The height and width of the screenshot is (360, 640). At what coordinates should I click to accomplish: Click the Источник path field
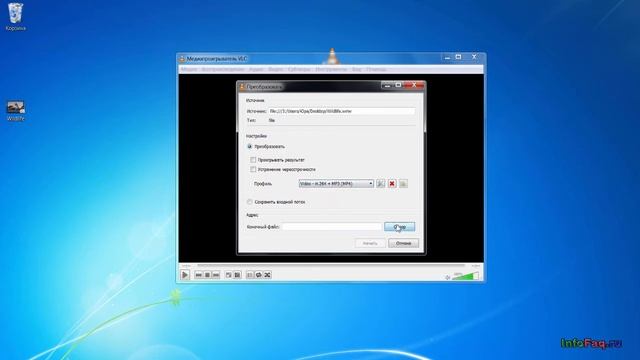pyautogui.click(x=342, y=111)
